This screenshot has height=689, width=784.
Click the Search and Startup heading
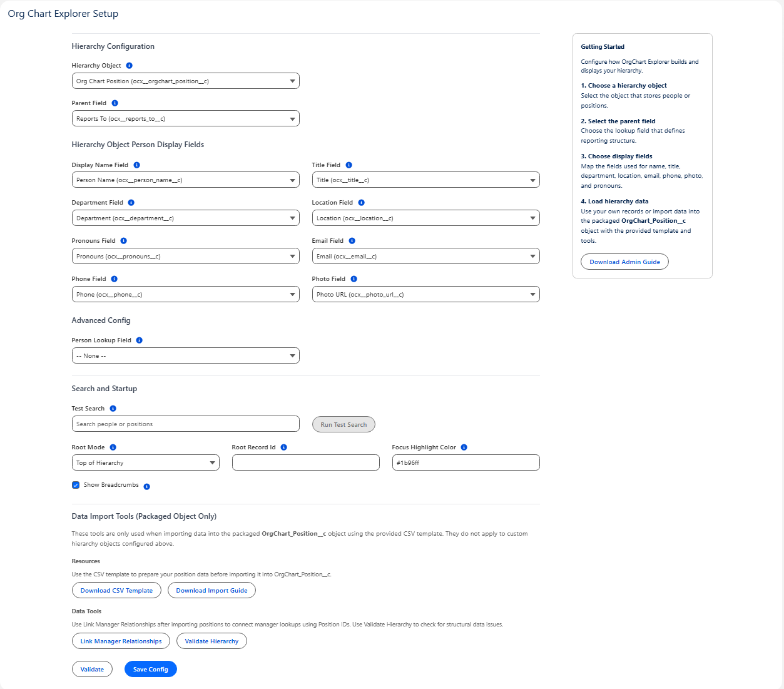pos(104,389)
